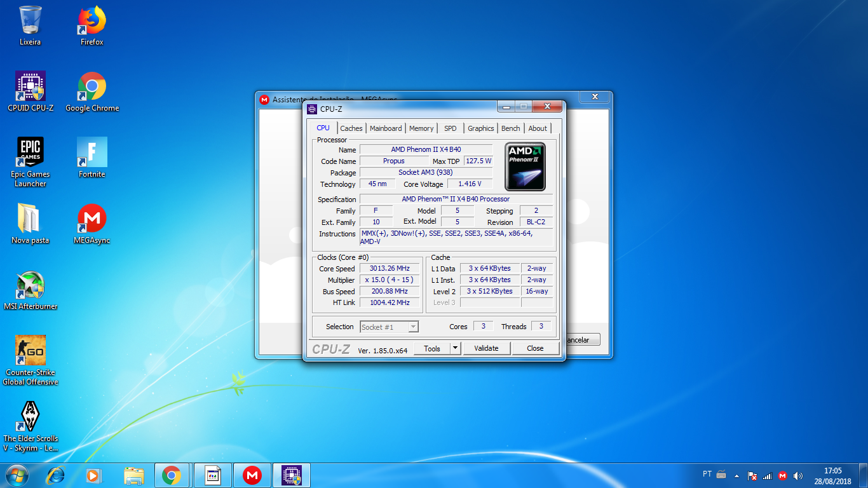This screenshot has width=868, height=488.
Task: Click the 3013.26 MHz core speed value
Action: click(390, 268)
